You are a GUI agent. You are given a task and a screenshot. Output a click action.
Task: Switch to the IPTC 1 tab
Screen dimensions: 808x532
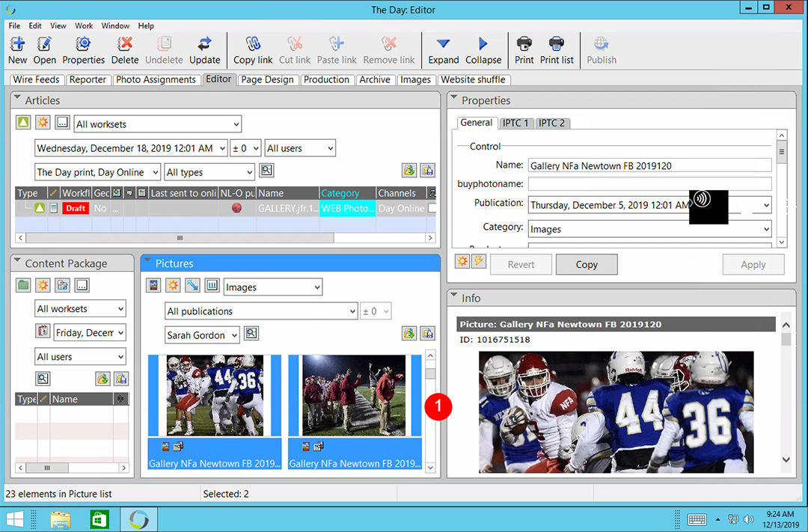[515, 123]
